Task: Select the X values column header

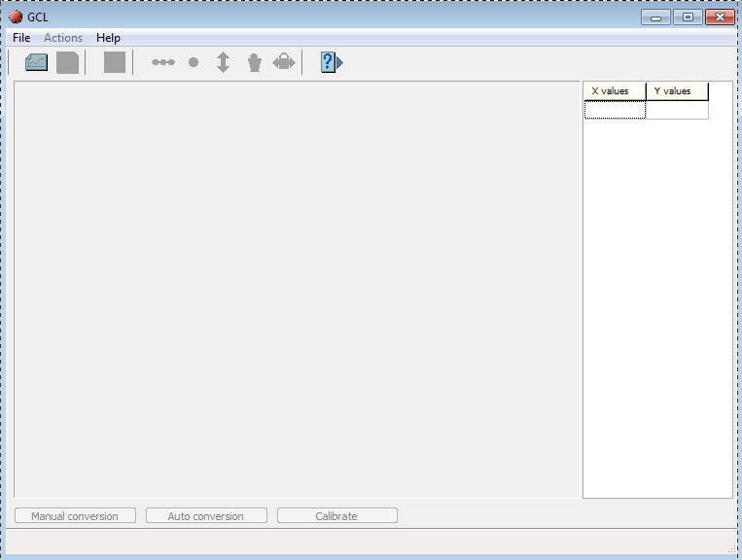Action: coord(615,91)
